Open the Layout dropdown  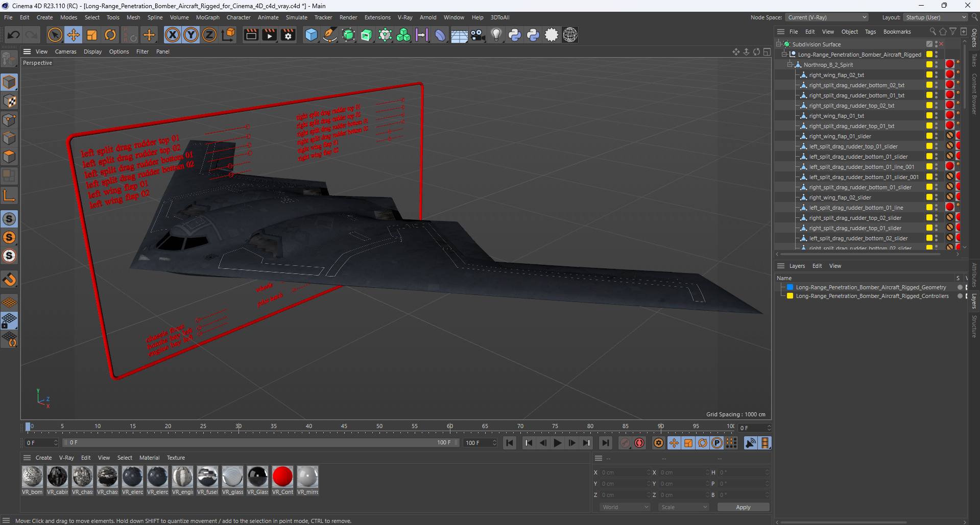click(935, 17)
